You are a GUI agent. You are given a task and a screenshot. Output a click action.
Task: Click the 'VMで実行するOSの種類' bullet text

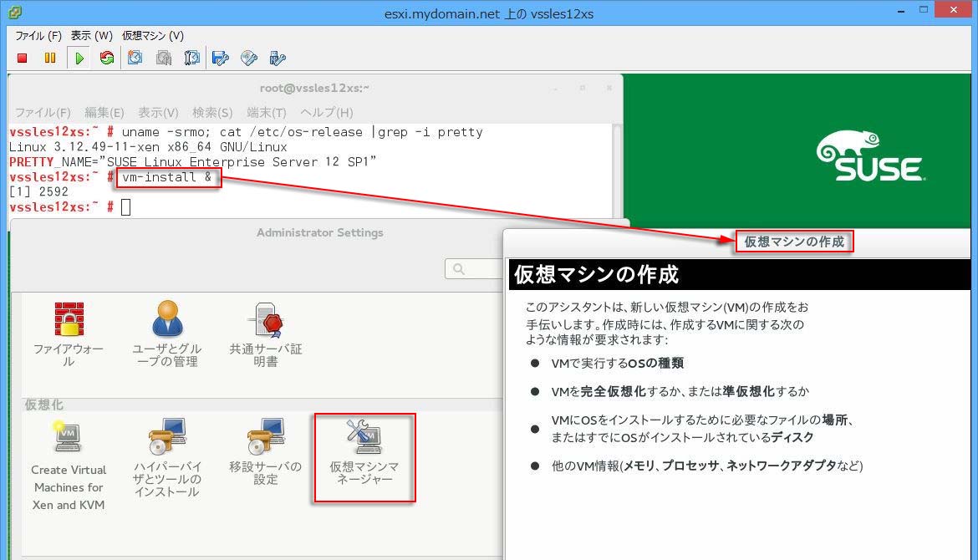point(617,363)
